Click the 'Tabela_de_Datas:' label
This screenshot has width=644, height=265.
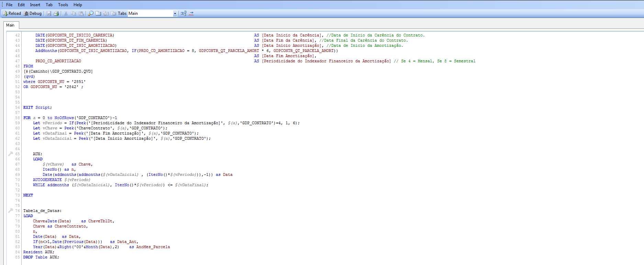[x=42, y=211]
